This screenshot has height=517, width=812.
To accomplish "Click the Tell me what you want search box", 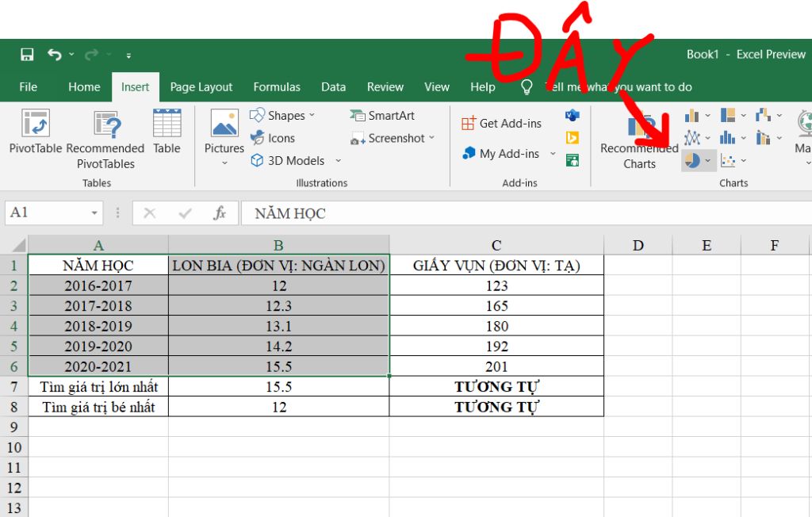I will pyautogui.click(x=619, y=86).
